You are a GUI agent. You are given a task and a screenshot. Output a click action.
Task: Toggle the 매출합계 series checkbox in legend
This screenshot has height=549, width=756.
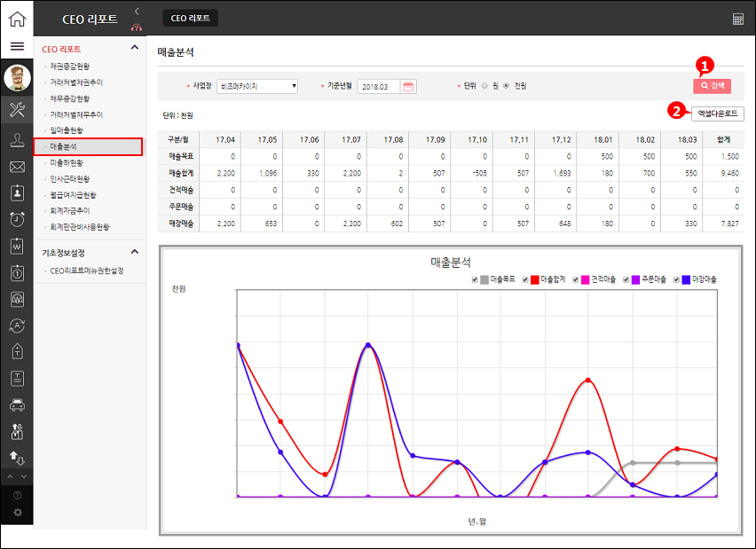click(525, 279)
